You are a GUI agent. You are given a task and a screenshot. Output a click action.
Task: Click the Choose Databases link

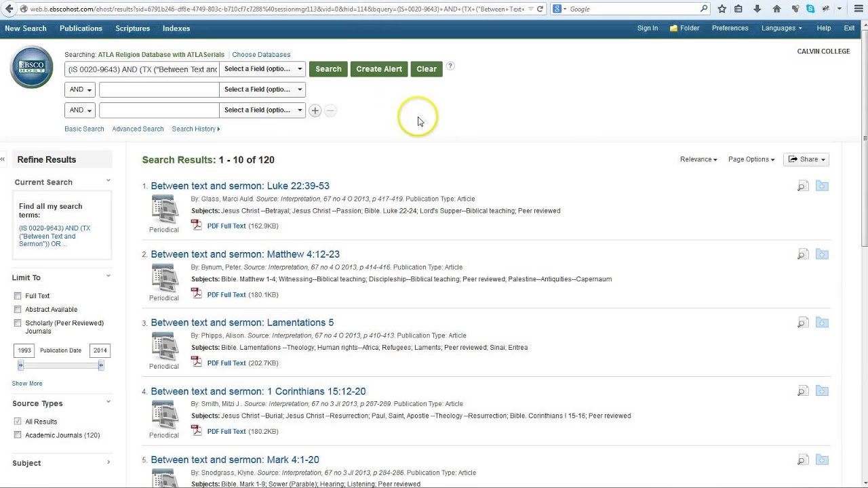pyautogui.click(x=261, y=55)
